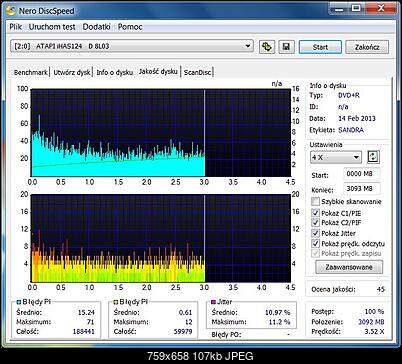Screen dimensions: 402x364
Task: Click the PIF average value 0.61
Action: (185, 313)
